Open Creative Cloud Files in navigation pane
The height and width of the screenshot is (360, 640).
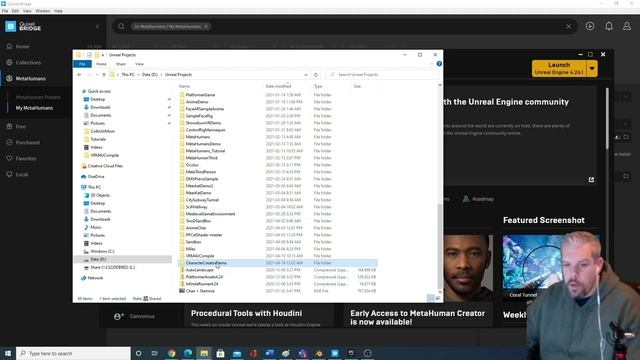105,166
